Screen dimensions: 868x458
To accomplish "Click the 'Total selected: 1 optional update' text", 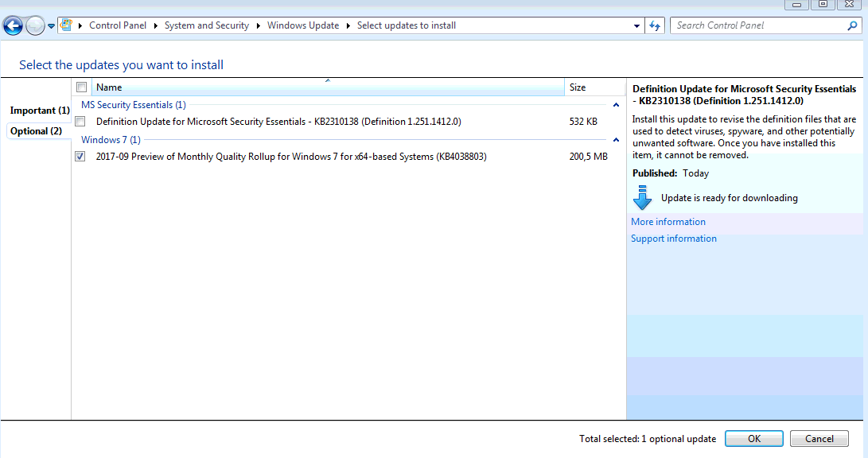I will click(x=648, y=439).
